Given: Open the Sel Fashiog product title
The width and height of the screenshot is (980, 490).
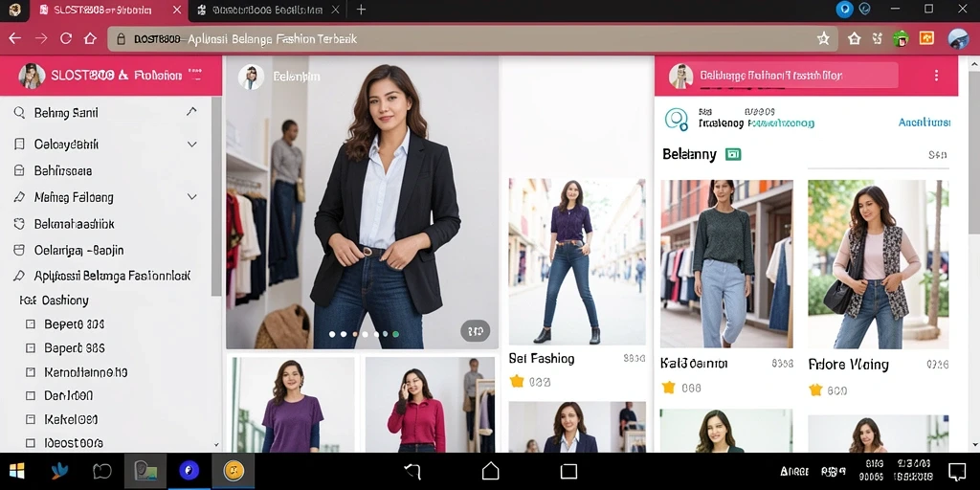Looking at the screenshot, I should point(542,359).
